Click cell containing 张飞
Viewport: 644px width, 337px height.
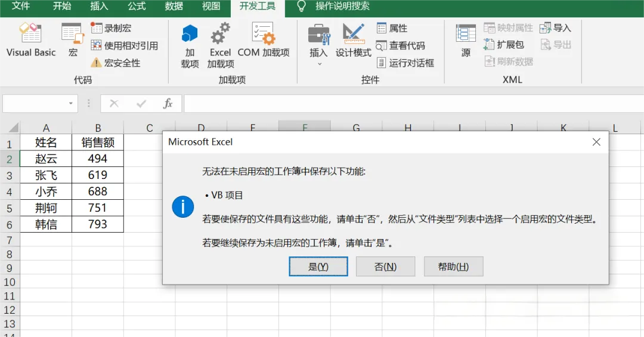[x=46, y=175]
